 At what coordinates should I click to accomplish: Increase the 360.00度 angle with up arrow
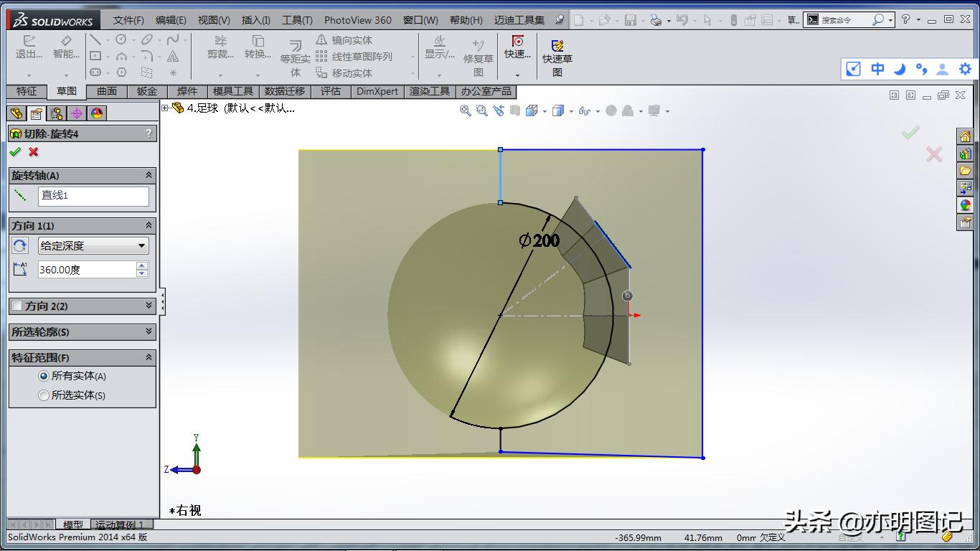(142, 265)
